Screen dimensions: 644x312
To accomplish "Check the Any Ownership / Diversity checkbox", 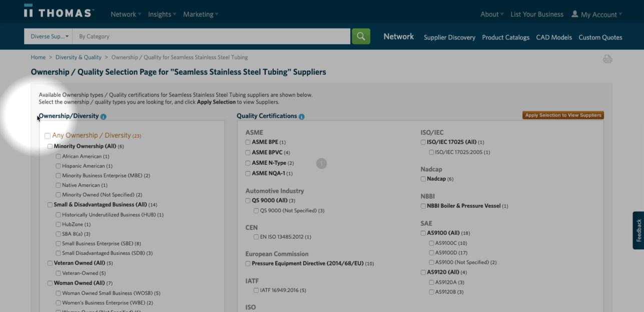I will click(x=48, y=136).
